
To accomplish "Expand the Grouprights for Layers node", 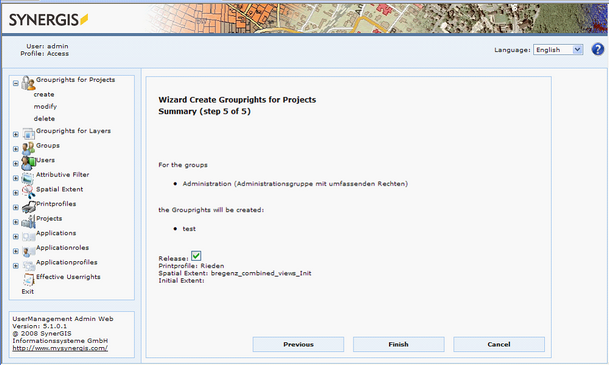I will (16, 134).
